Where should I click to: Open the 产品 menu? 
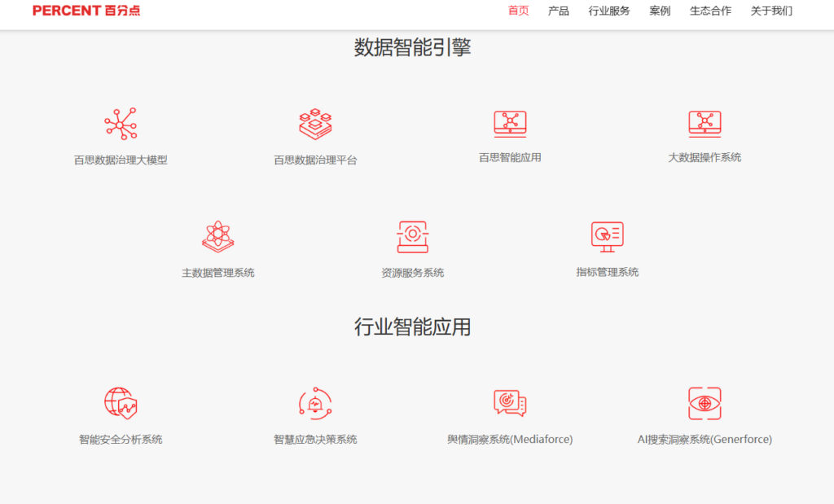558,11
